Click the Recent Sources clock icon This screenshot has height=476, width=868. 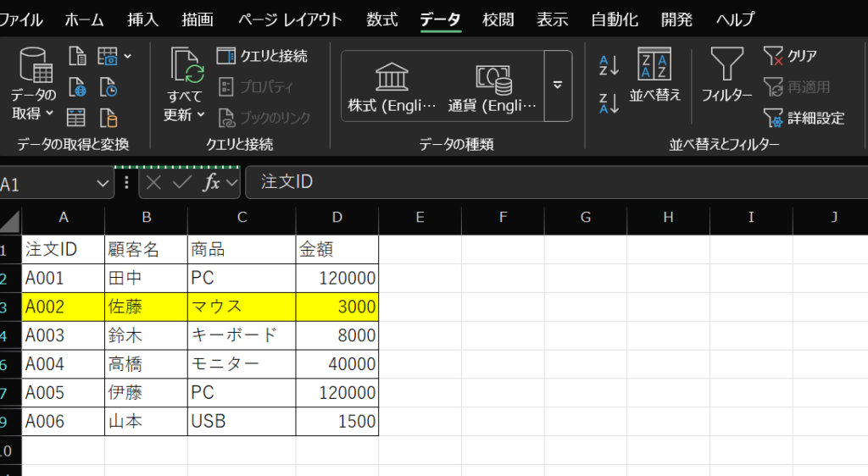click(x=108, y=87)
